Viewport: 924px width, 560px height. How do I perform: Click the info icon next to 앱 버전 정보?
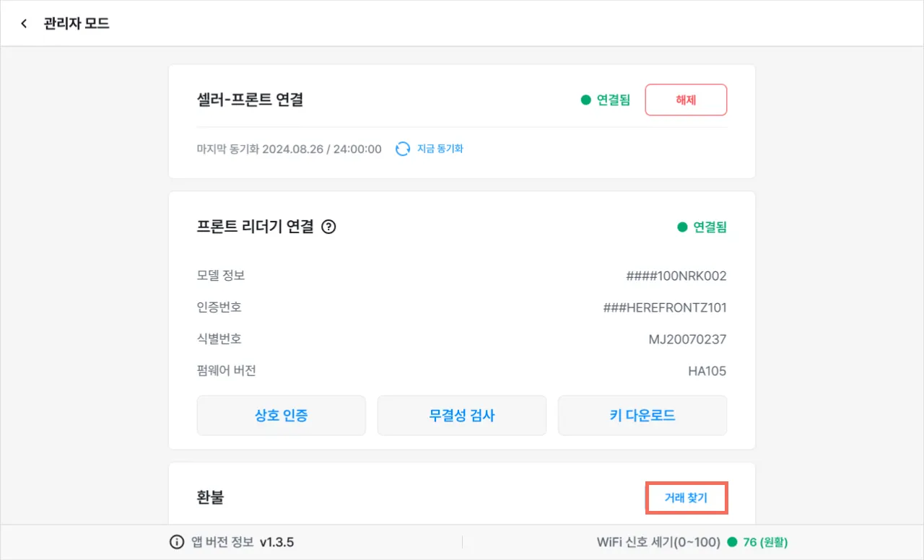coord(176,542)
